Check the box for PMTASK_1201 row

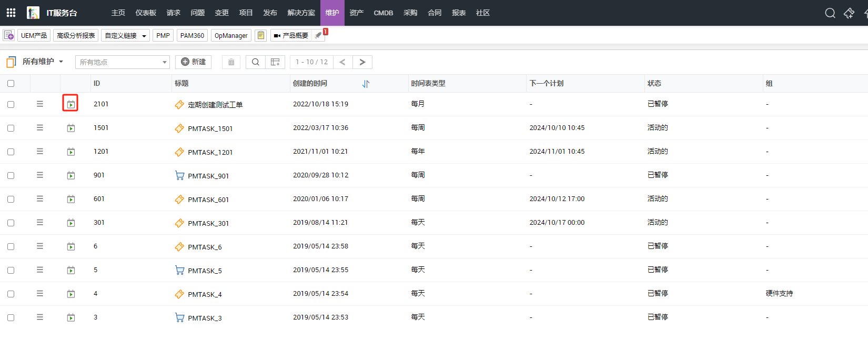[11, 152]
